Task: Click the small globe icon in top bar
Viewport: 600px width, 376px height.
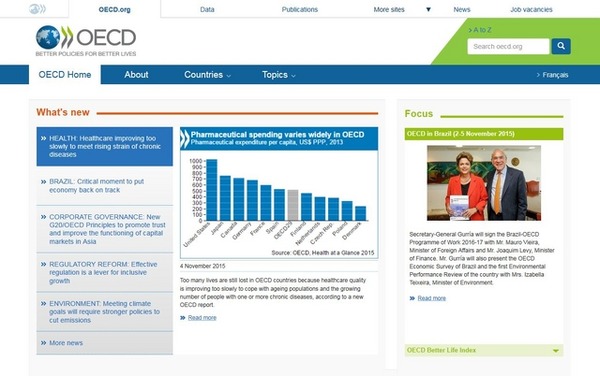Action: point(37,9)
